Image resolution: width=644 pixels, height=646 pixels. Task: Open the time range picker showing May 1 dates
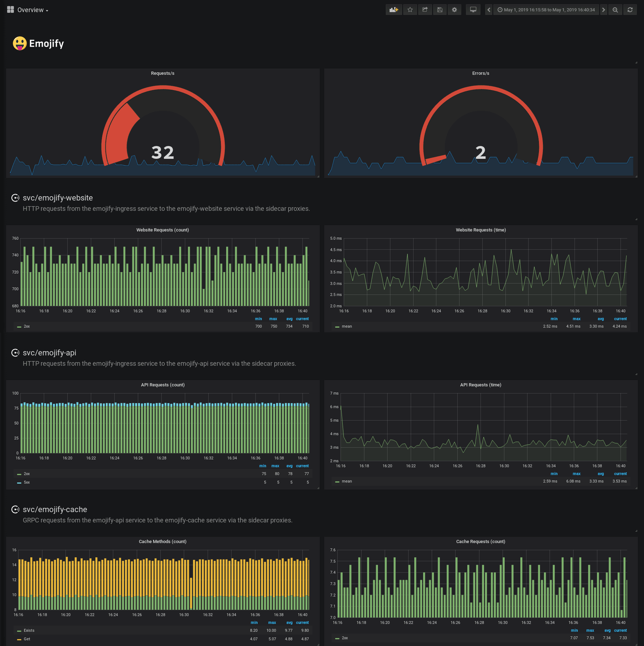point(546,10)
